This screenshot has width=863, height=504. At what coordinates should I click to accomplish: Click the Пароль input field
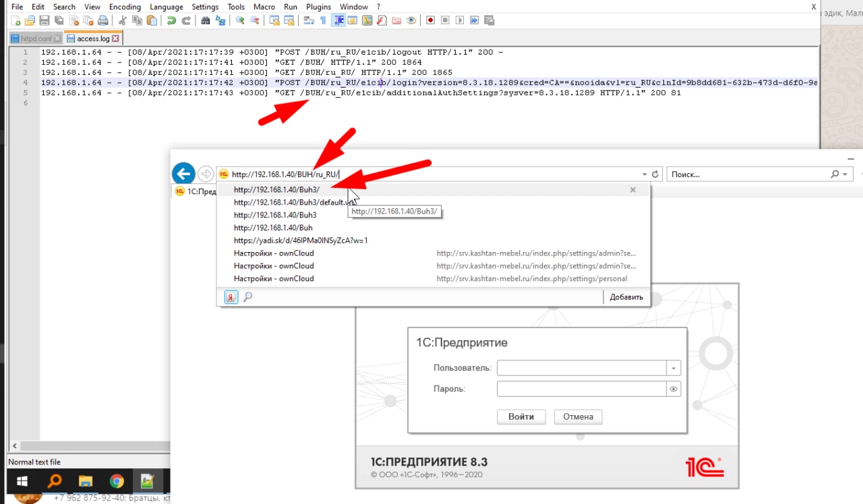coord(582,389)
